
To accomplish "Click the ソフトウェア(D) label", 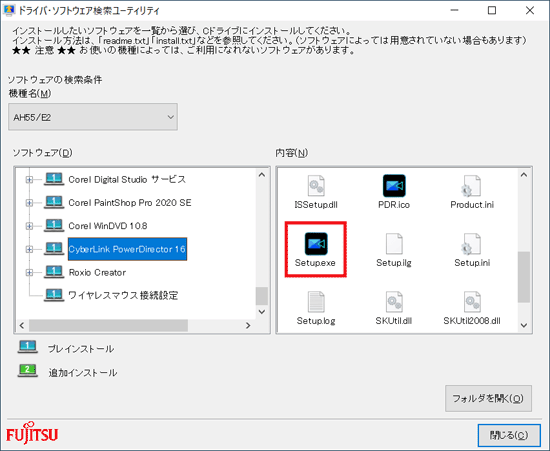I will point(42,153).
